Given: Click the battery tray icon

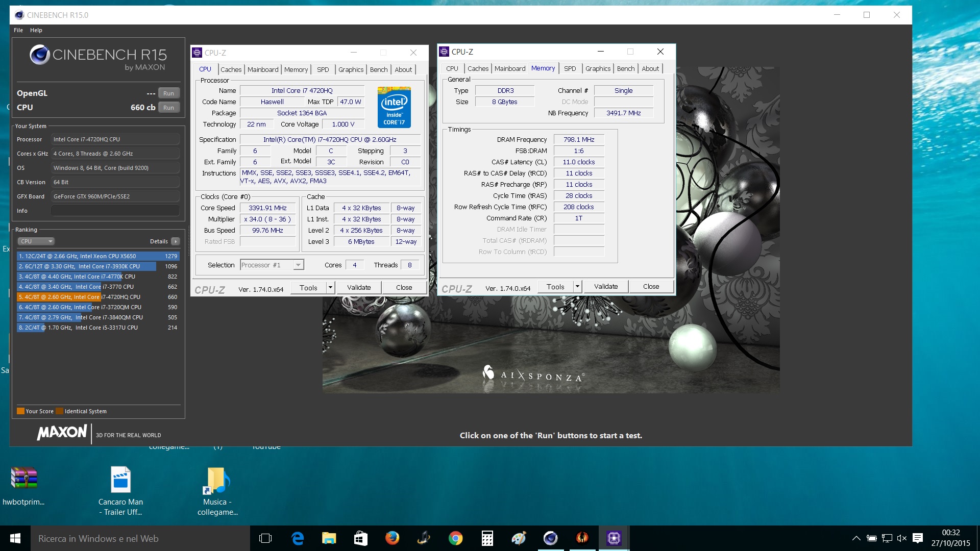Looking at the screenshot, I should coord(872,538).
